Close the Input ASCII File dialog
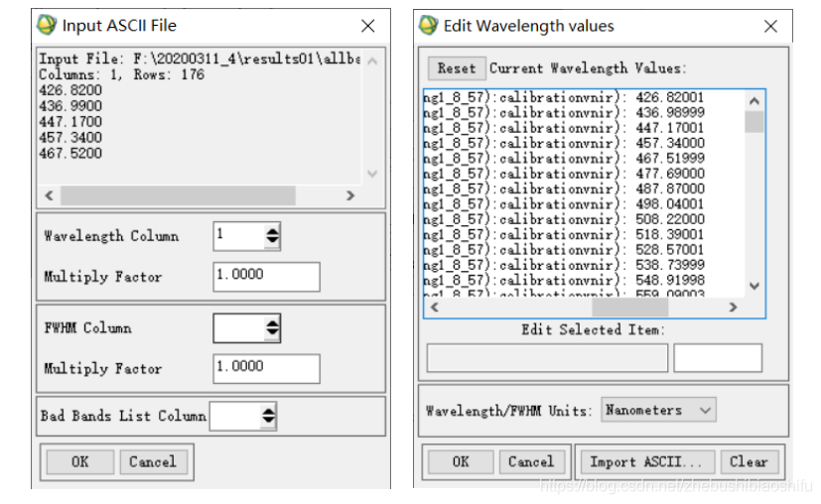Viewport: 821px width, 504px height. coord(368,26)
